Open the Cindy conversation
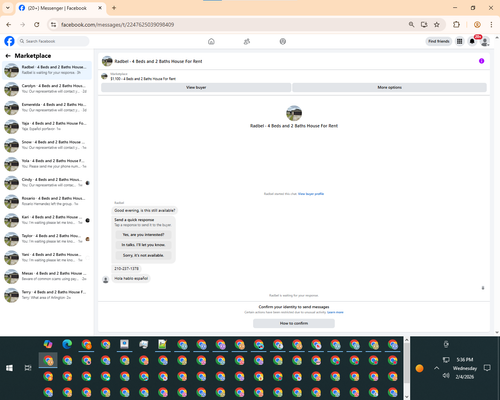This screenshot has width=500, height=400. tap(47, 182)
